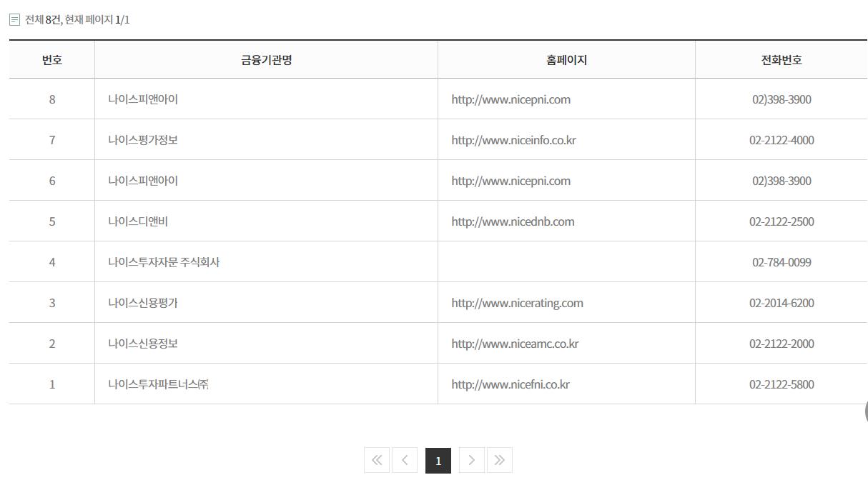Open the http://www.nicefni.co.kr homepage link
868x485 pixels.
[x=511, y=384]
